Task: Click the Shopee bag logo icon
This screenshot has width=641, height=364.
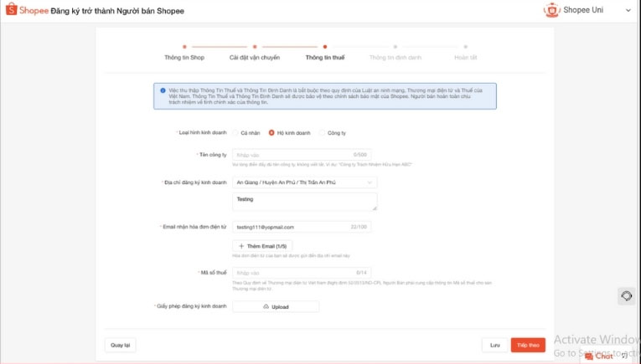Action: [x=12, y=9]
